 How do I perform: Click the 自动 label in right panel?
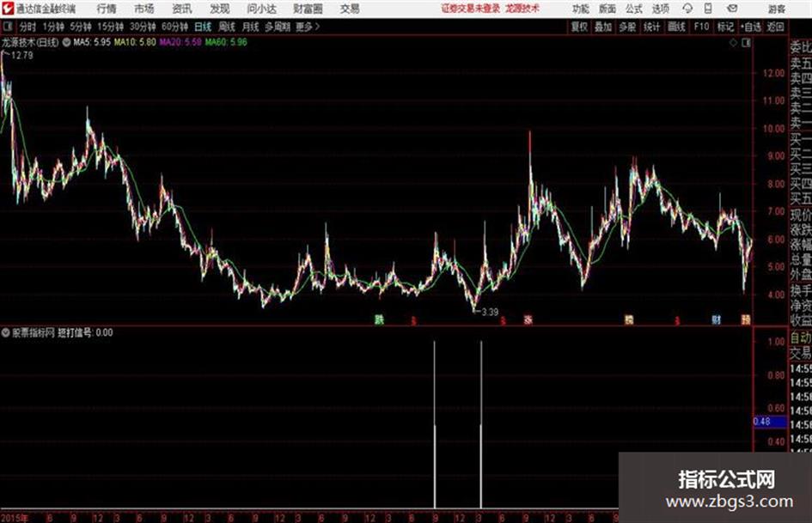(801, 338)
